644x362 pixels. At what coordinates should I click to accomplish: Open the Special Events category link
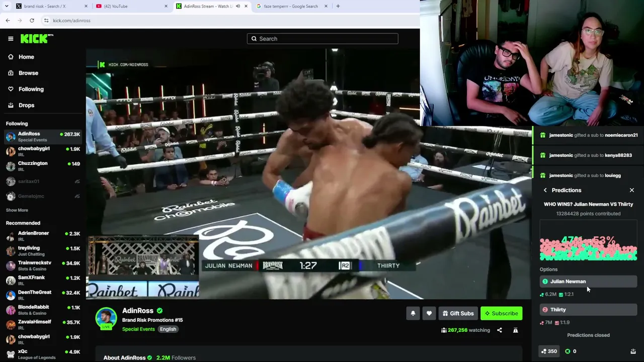click(x=138, y=329)
